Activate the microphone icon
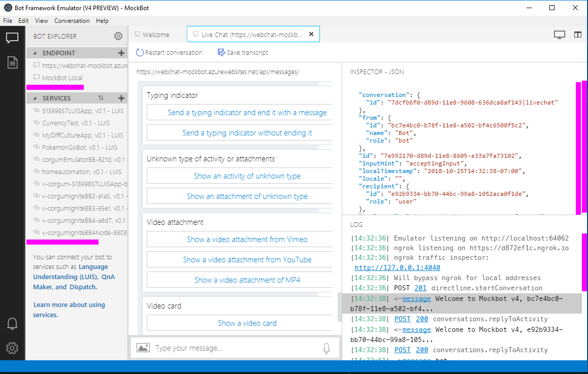The height and width of the screenshot is (374, 588). pyautogui.click(x=325, y=347)
